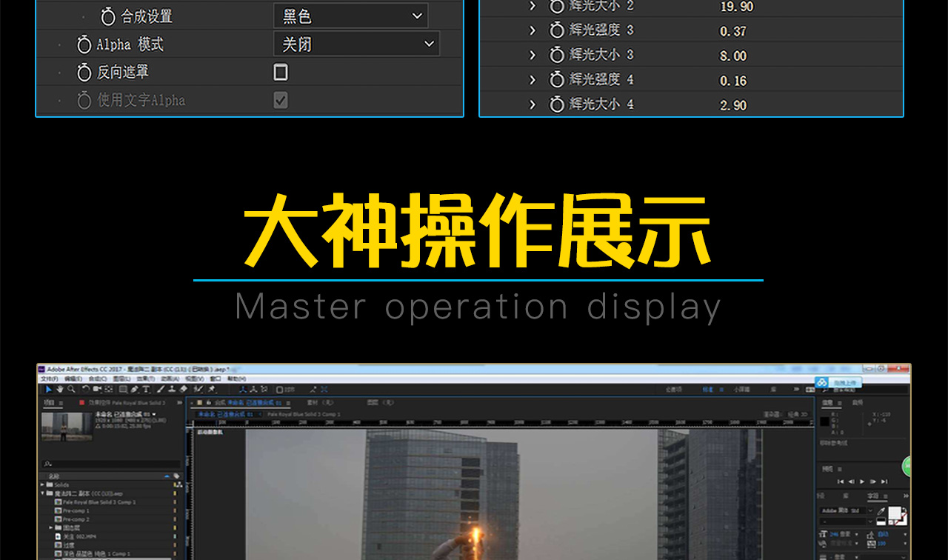Expand the 辉光大小 3 property
948x560 pixels.
click(x=532, y=55)
